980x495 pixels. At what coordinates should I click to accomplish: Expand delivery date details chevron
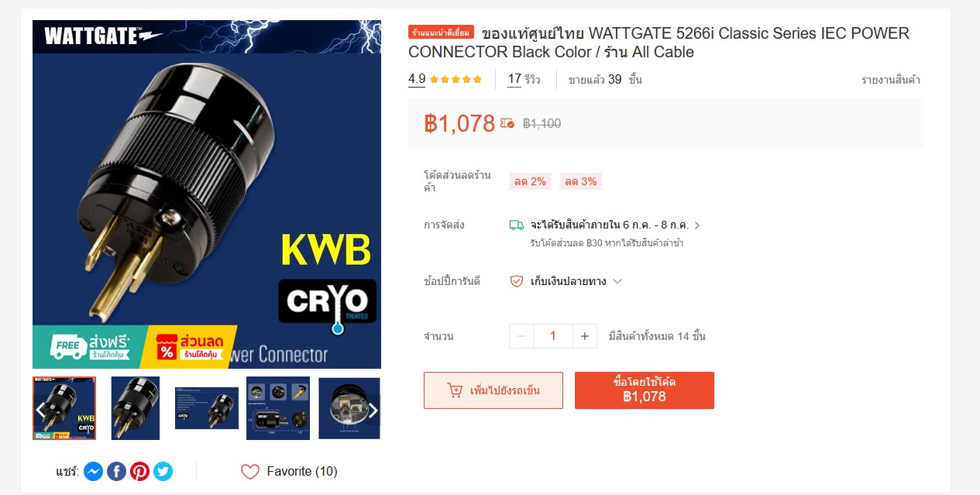click(x=697, y=225)
